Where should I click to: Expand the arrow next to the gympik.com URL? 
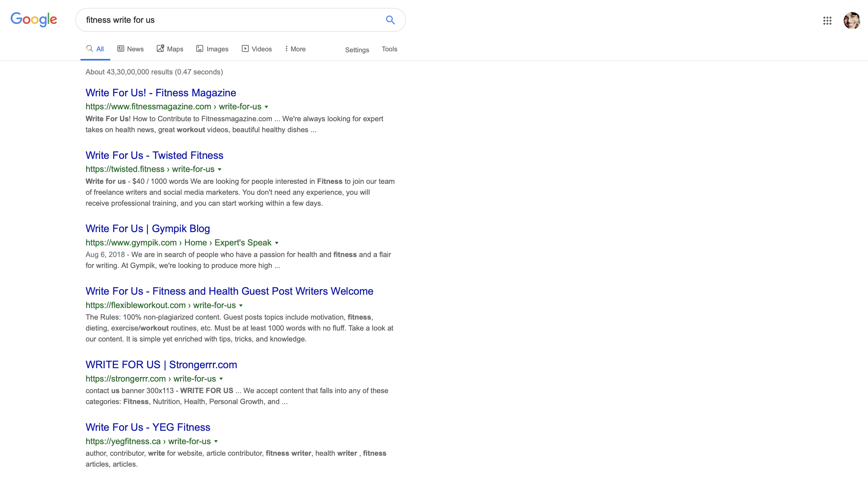click(x=277, y=243)
